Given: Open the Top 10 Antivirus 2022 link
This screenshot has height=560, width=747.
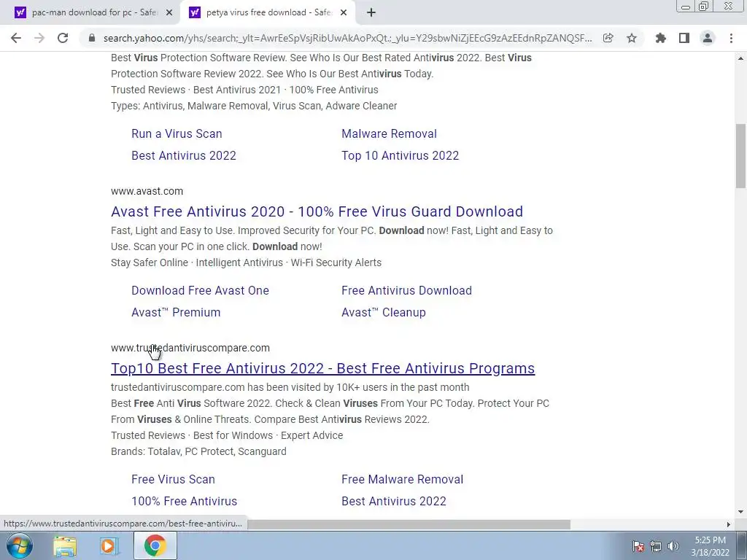Looking at the screenshot, I should pos(400,156).
